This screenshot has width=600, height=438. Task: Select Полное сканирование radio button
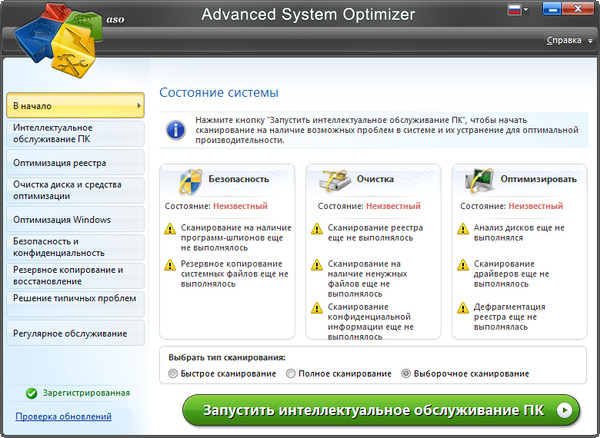(291, 374)
